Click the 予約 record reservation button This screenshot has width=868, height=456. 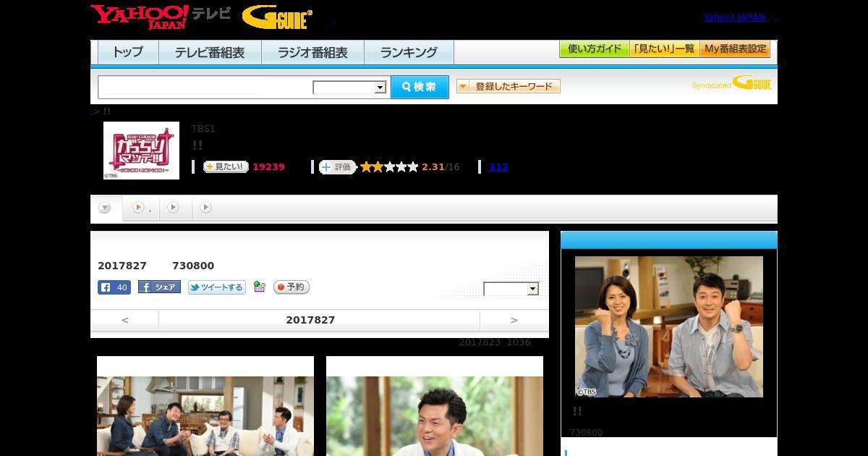pos(292,287)
